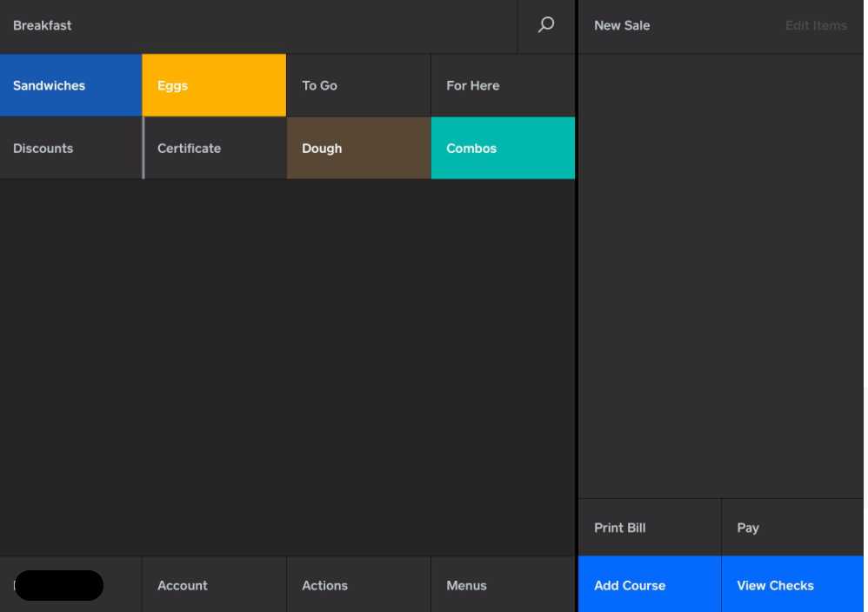
Task: Open the search magnifier icon
Action: (x=545, y=26)
